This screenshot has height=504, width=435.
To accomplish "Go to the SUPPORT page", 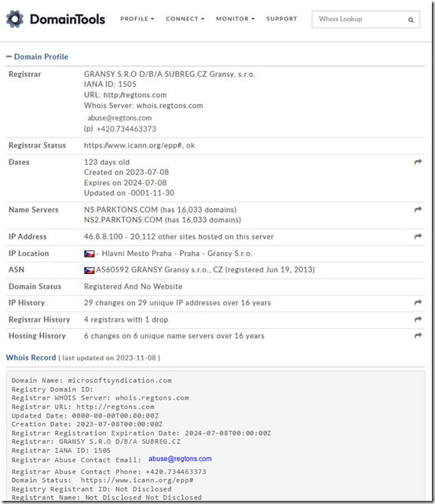I will click(x=282, y=19).
